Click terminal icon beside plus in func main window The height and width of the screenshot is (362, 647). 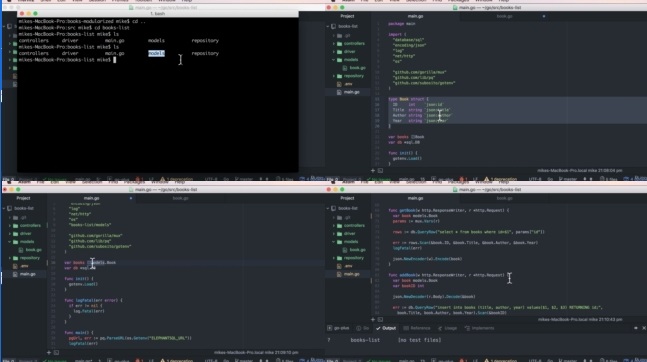(x=57, y=353)
